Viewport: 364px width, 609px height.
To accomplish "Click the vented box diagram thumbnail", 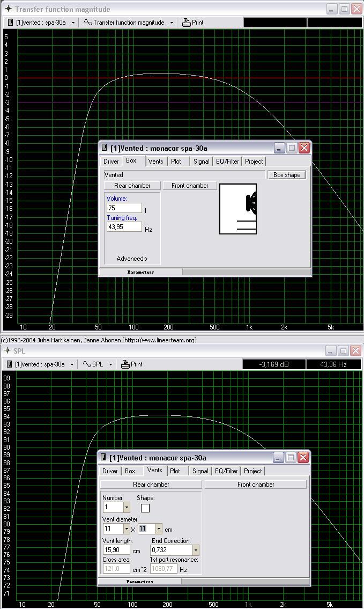I will 238,209.
